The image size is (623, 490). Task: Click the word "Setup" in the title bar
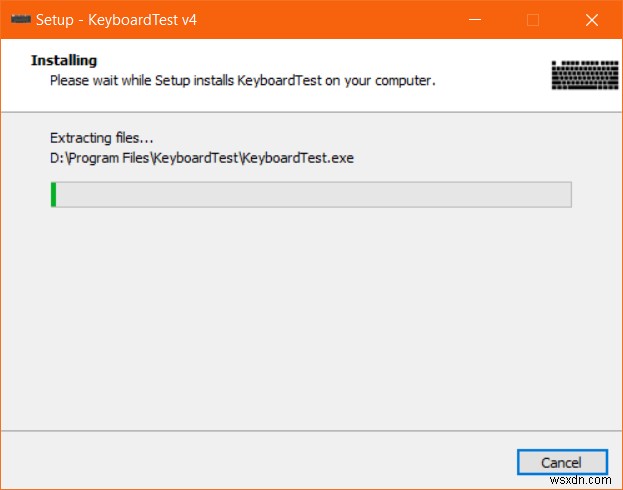coord(56,20)
